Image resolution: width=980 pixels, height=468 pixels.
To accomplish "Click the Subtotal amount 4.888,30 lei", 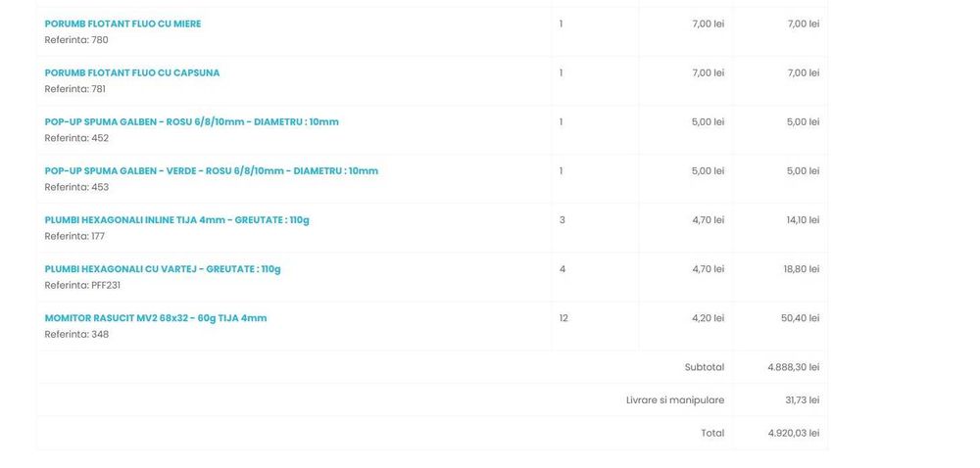I will (793, 367).
